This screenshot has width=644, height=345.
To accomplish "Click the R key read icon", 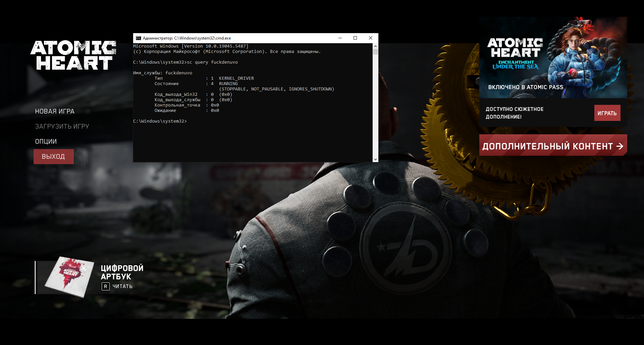I will pyautogui.click(x=106, y=286).
